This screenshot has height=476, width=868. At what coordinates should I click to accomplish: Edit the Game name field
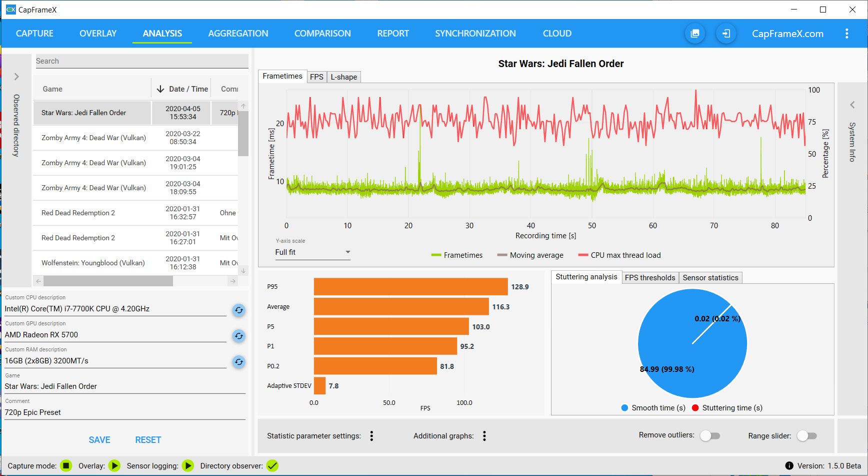125,386
